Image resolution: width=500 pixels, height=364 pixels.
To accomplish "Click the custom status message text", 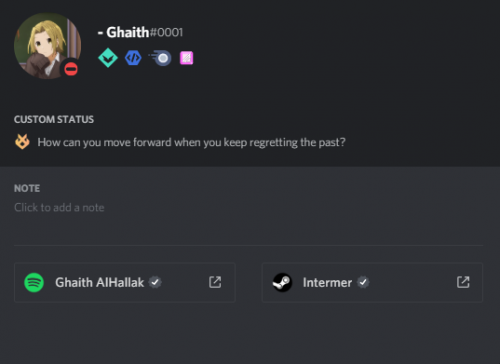I will [x=191, y=142].
